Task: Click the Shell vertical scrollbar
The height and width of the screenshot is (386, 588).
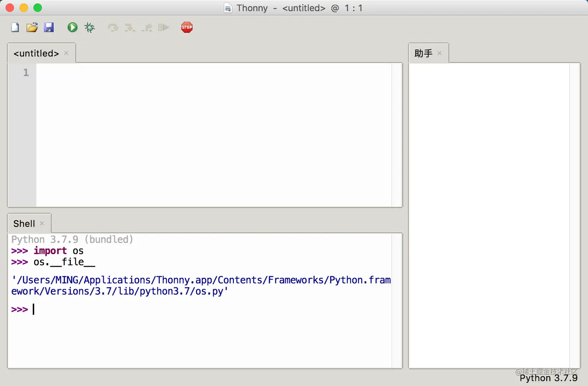Action: [x=397, y=301]
